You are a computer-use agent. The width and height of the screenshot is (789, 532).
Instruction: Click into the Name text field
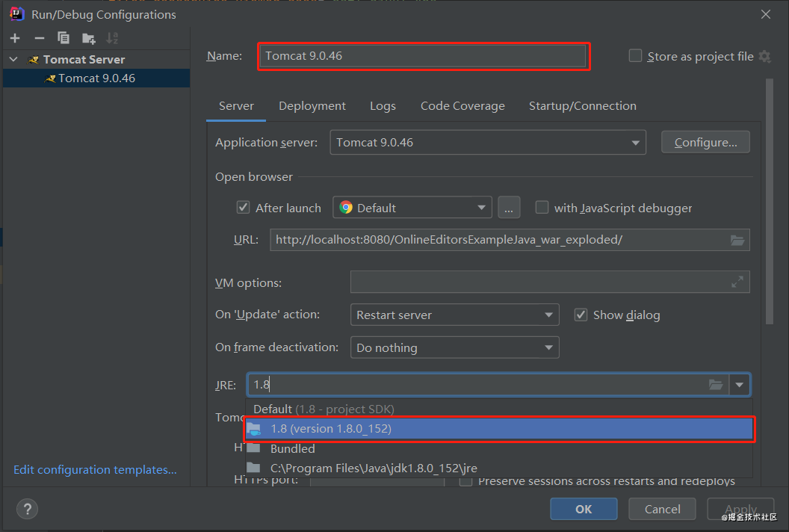422,56
